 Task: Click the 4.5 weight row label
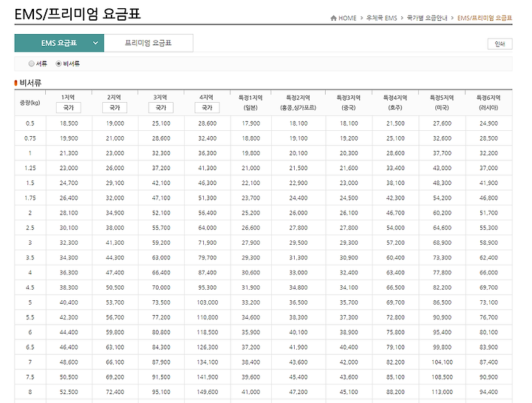click(30, 288)
